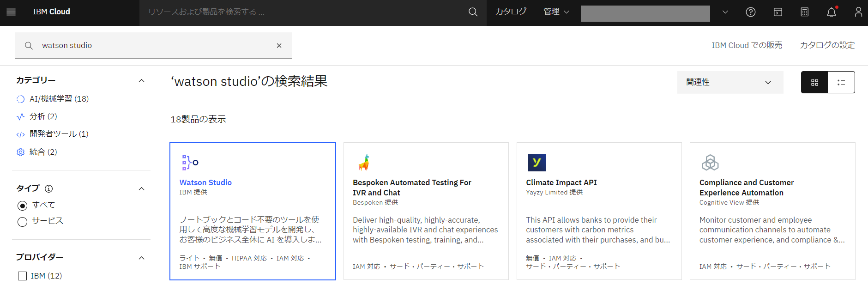Switch to list view layout
868x285 pixels.
(841, 82)
